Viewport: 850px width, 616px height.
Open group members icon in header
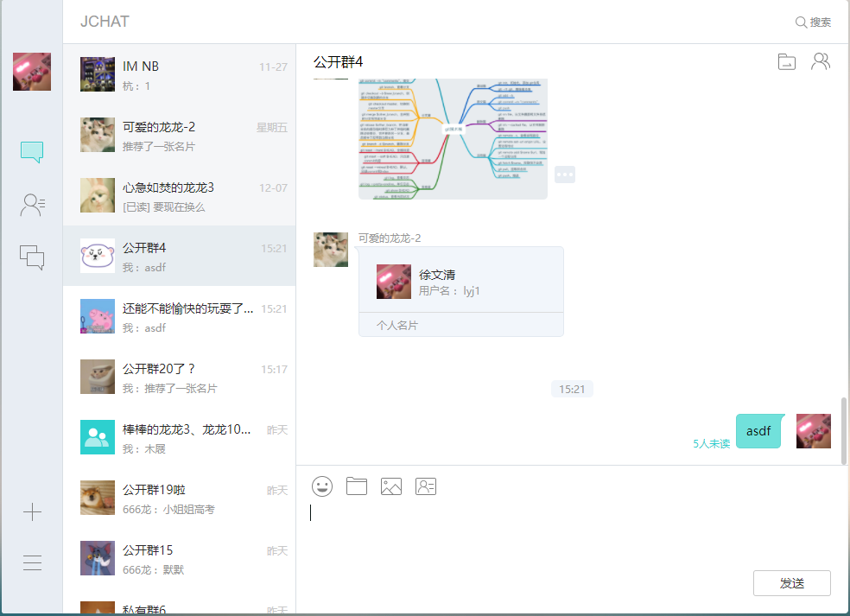pos(820,61)
